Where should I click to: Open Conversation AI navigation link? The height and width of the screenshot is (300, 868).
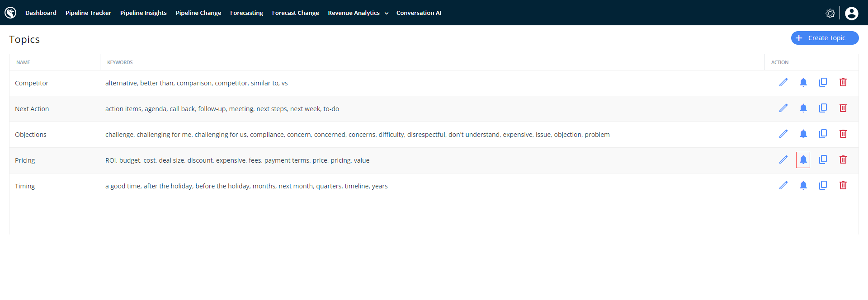click(419, 13)
